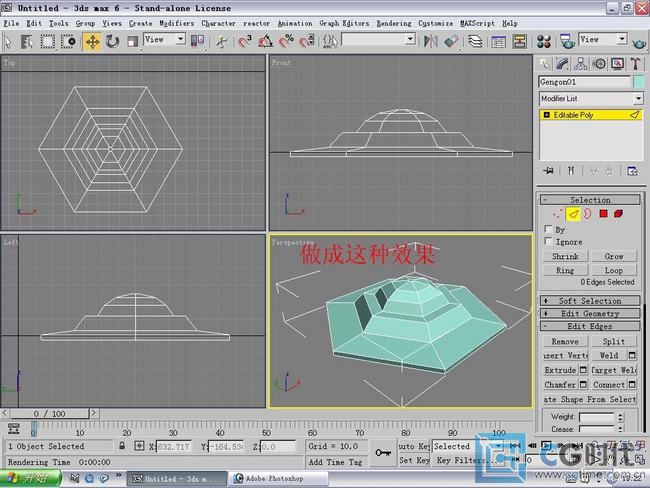Expand the Soft Selection rollout
The height and width of the screenshot is (488, 650).
(589, 301)
